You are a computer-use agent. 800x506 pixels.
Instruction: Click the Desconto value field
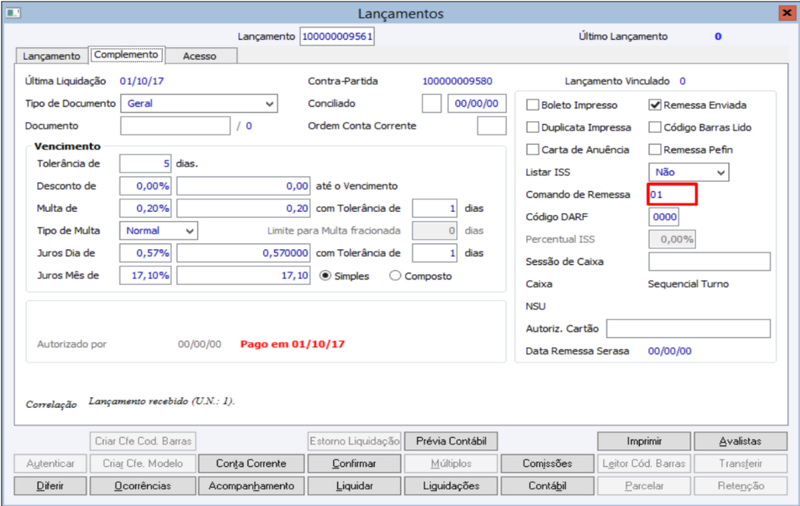243,186
